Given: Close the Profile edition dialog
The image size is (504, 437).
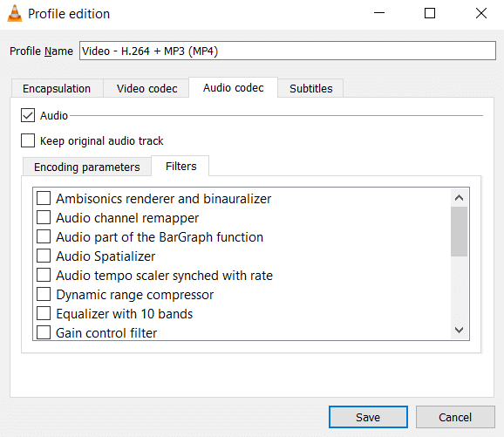Looking at the screenshot, I should coord(481,13).
